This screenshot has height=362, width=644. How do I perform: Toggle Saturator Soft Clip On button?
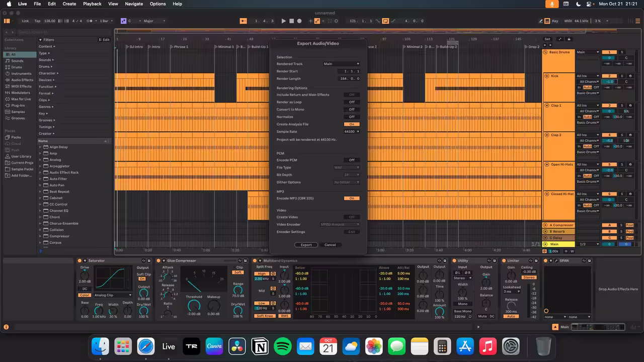click(142, 279)
